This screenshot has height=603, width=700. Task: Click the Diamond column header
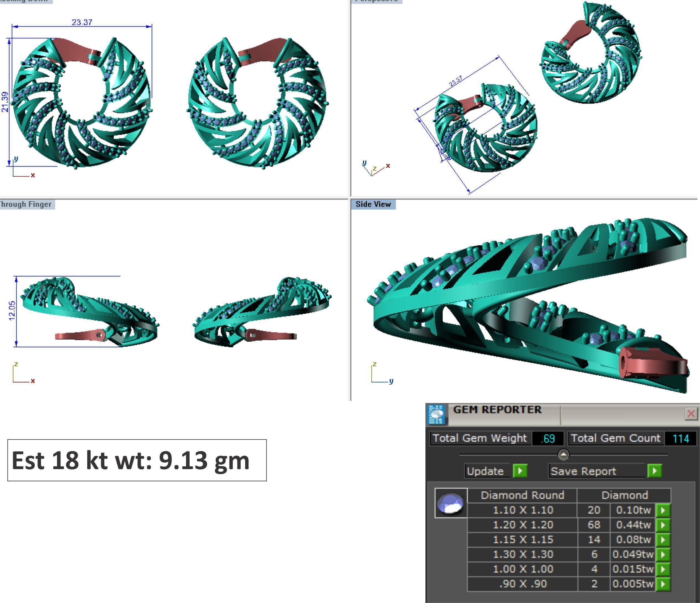click(x=624, y=495)
